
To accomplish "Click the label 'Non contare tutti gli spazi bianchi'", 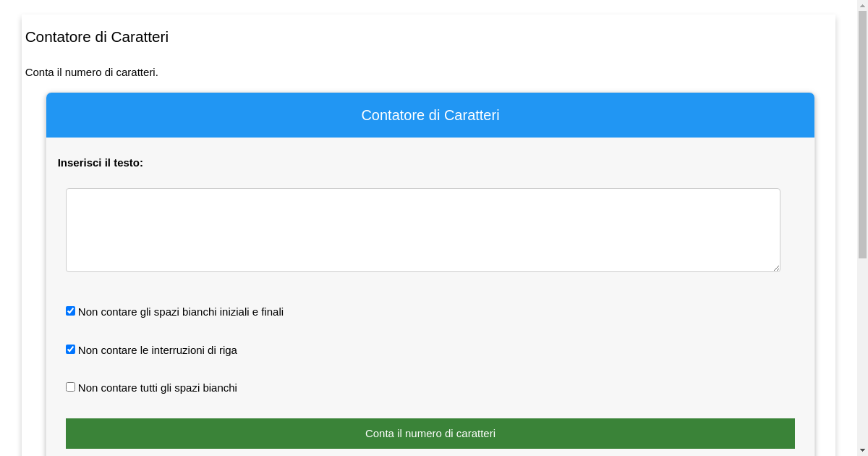I will 158,387.
